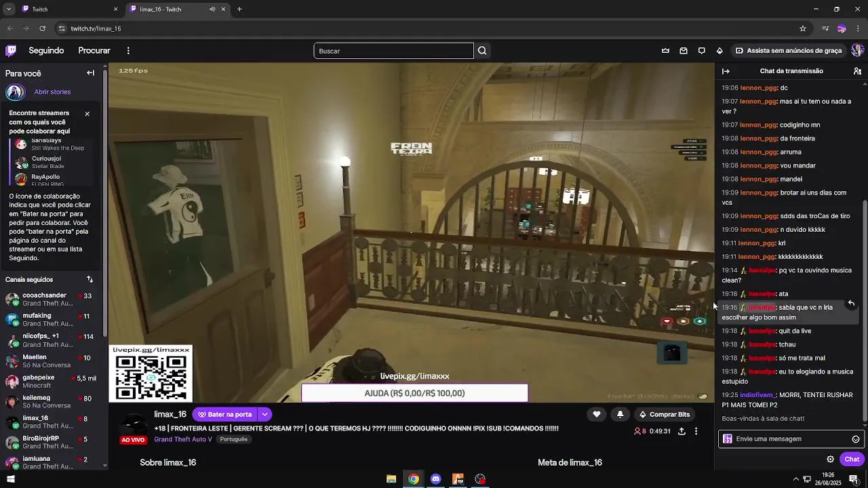Open the notifications inbox icon
Viewport: 868px width, 488px height.
684,51
